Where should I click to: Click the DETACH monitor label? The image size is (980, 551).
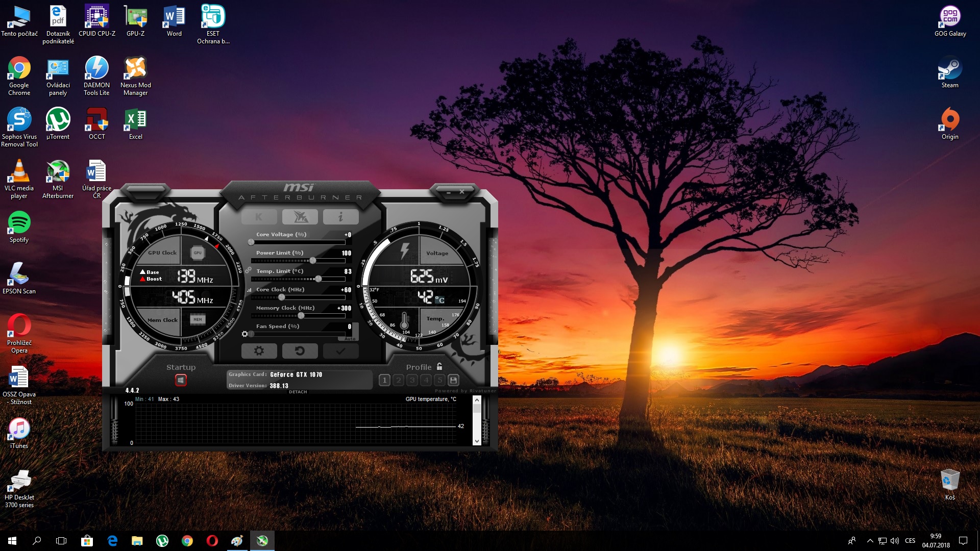(x=298, y=392)
